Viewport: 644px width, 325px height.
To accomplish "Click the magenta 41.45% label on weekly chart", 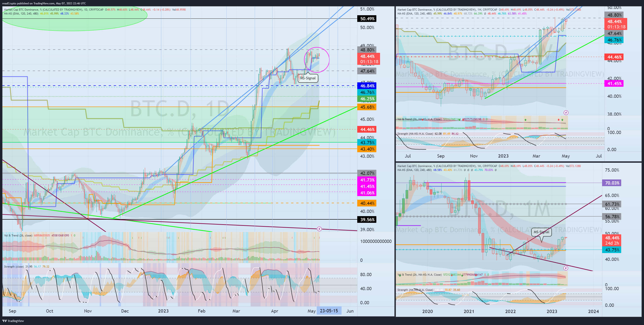I will [x=614, y=84].
